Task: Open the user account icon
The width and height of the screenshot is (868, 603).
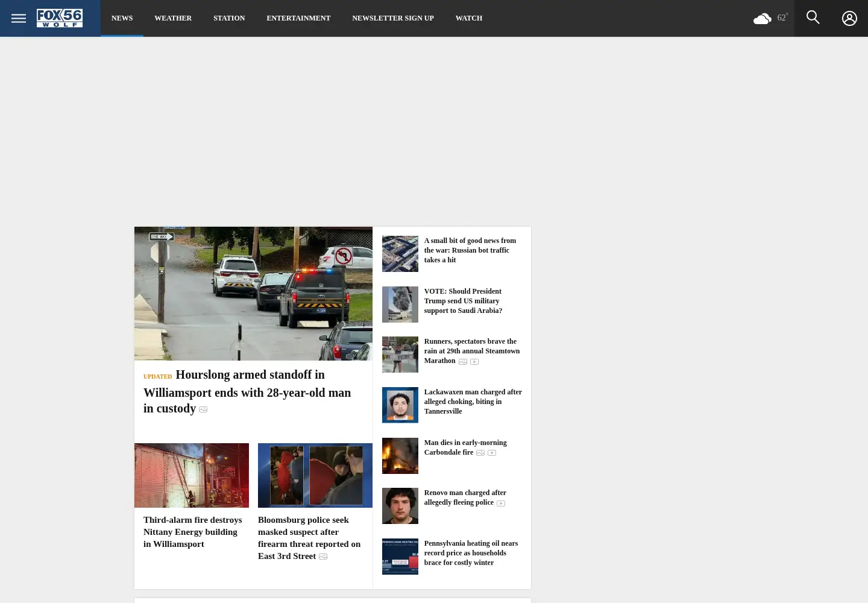Action: point(849,19)
